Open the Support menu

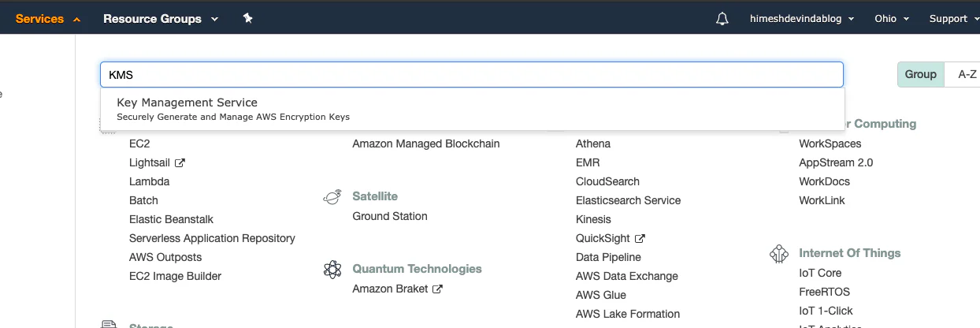954,19
